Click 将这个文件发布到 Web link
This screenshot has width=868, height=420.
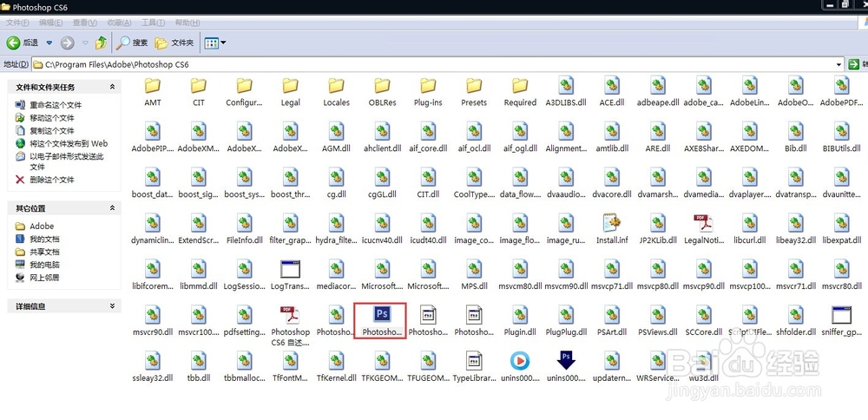[69, 144]
